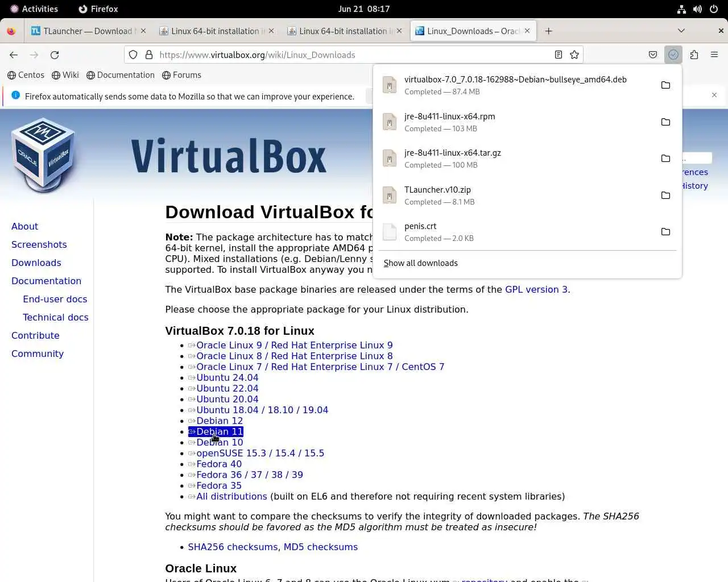Download Ubuntu 22.04 package
Image resolution: width=728 pixels, height=582 pixels.
point(227,388)
